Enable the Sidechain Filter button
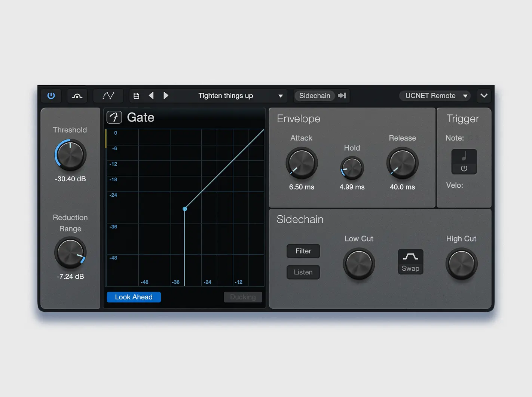The height and width of the screenshot is (397, 532). tap(303, 251)
